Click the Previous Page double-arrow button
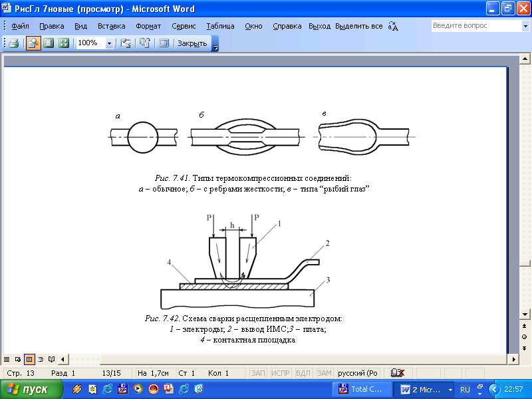 [x=525, y=326]
